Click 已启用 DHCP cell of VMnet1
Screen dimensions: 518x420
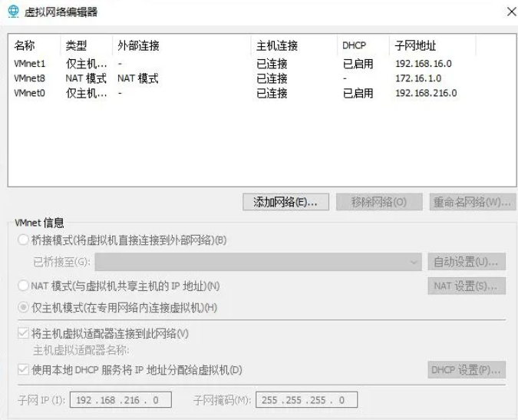tap(358, 64)
